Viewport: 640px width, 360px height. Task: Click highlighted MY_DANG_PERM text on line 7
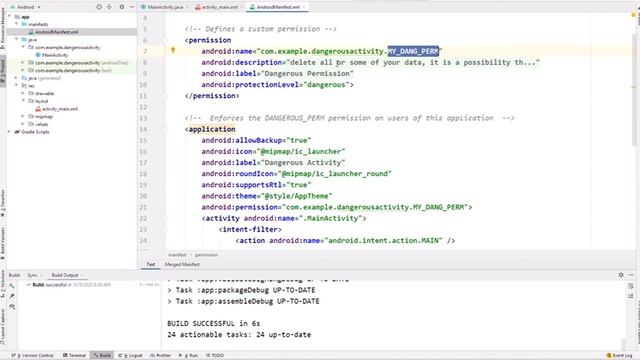[x=413, y=51]
